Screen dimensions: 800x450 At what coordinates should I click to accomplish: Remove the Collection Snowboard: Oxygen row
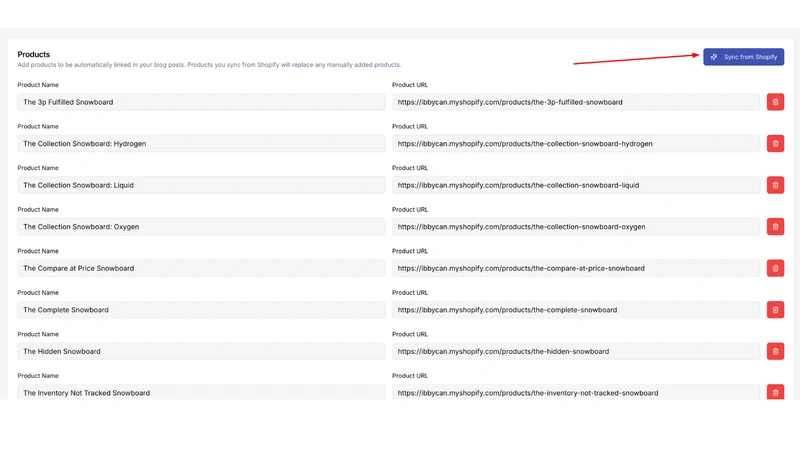775,227
